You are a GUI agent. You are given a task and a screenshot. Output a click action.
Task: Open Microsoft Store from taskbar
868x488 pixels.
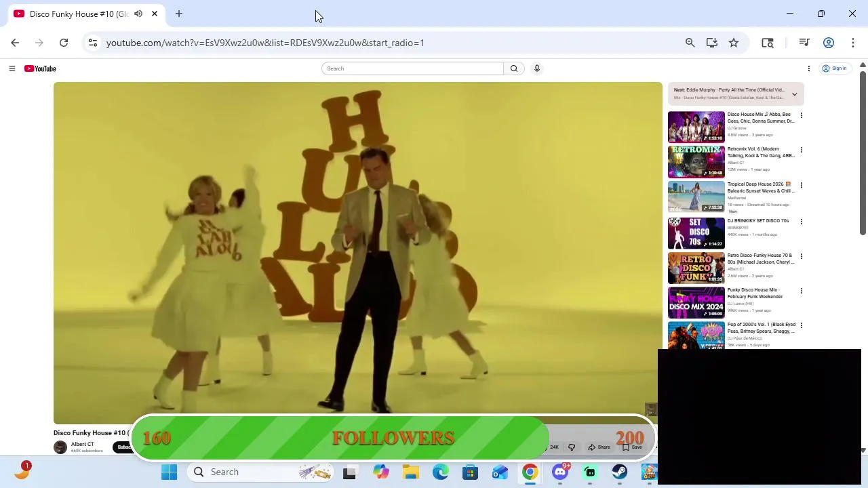471,472
